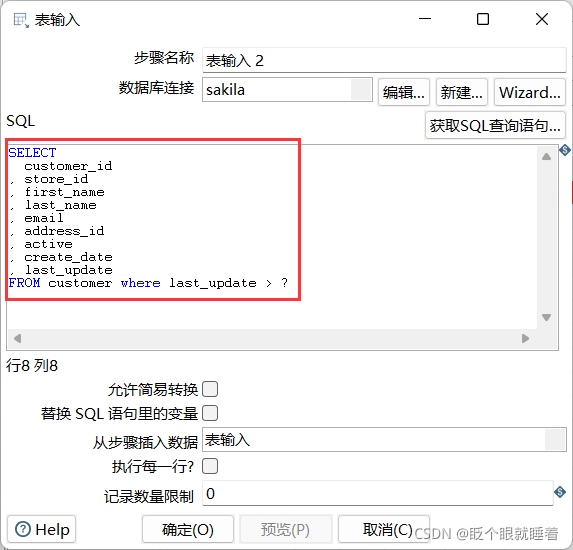Click the email line in SQL
This screenshot has height=550, width=573.
point(44,218)
